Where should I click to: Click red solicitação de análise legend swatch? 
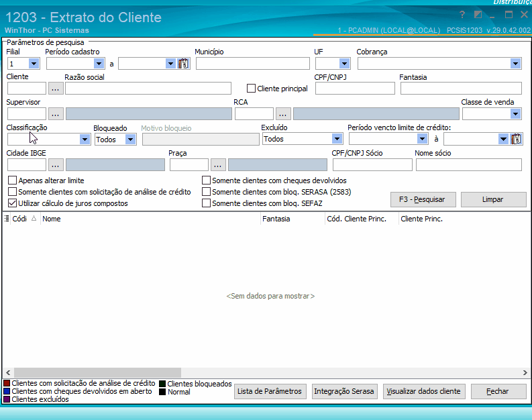tap(7, 383)
